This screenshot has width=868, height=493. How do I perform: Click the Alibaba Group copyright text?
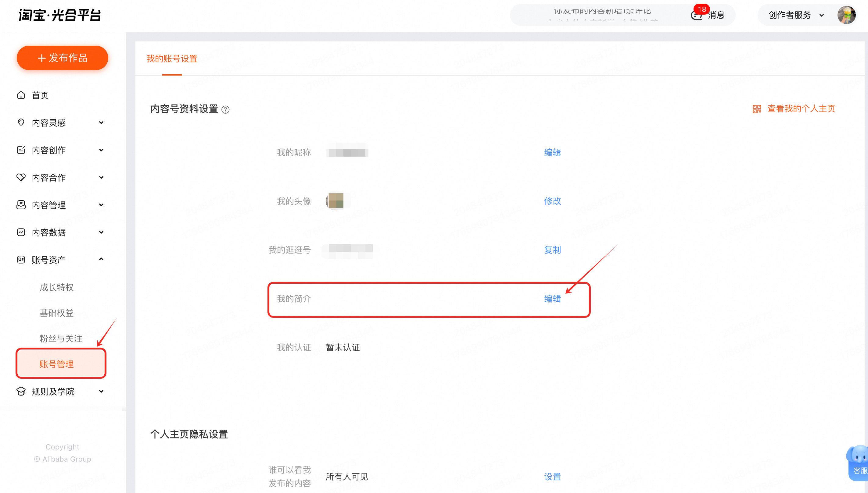coord(63,459)
